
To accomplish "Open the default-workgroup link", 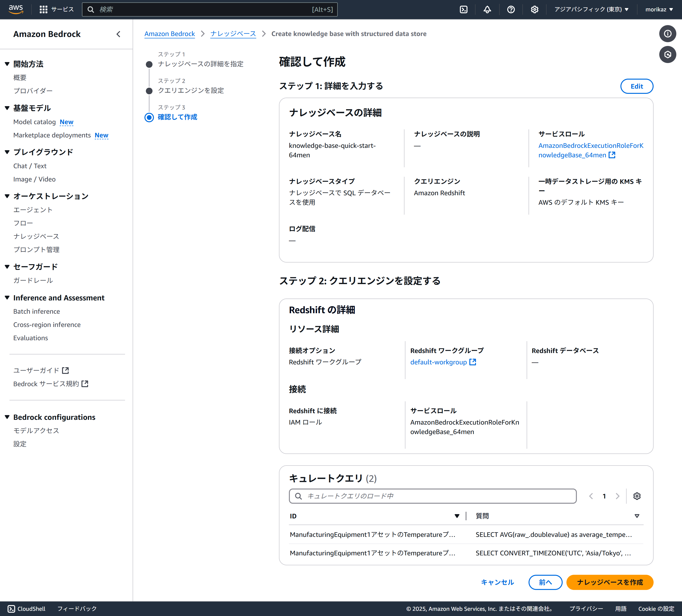I will click(x=438, y=362).
